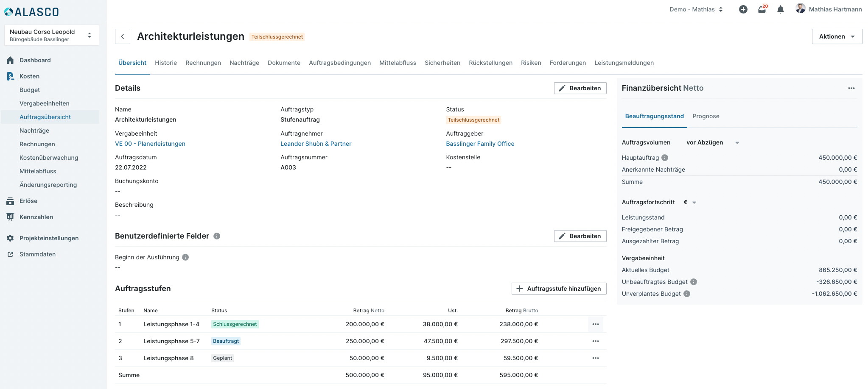Click info icon next to Unverplantes Budget
The width and height of the screenshot is (868, 389).
tap(687, 294)
